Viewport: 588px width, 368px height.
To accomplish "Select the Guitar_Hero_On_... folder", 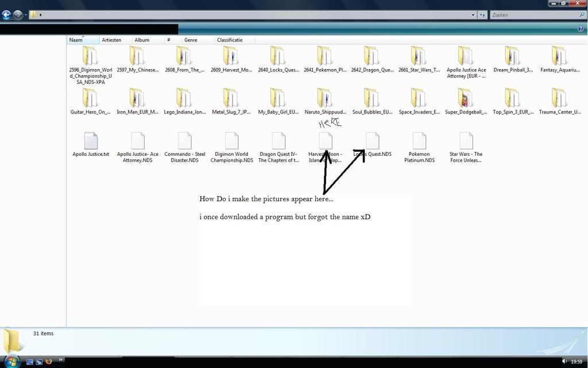I will click(x=90, y=101).
